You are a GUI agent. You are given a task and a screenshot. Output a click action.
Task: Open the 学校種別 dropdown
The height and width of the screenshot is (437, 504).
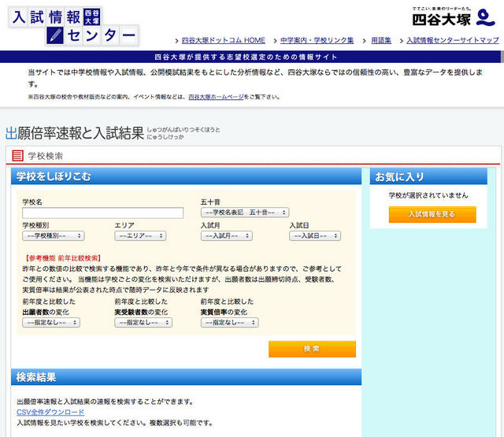tap(54, 236)
